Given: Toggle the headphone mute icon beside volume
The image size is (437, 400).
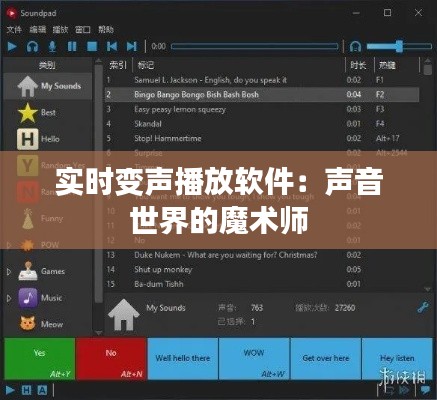Looking at the screenshot, I should (355, 46).
